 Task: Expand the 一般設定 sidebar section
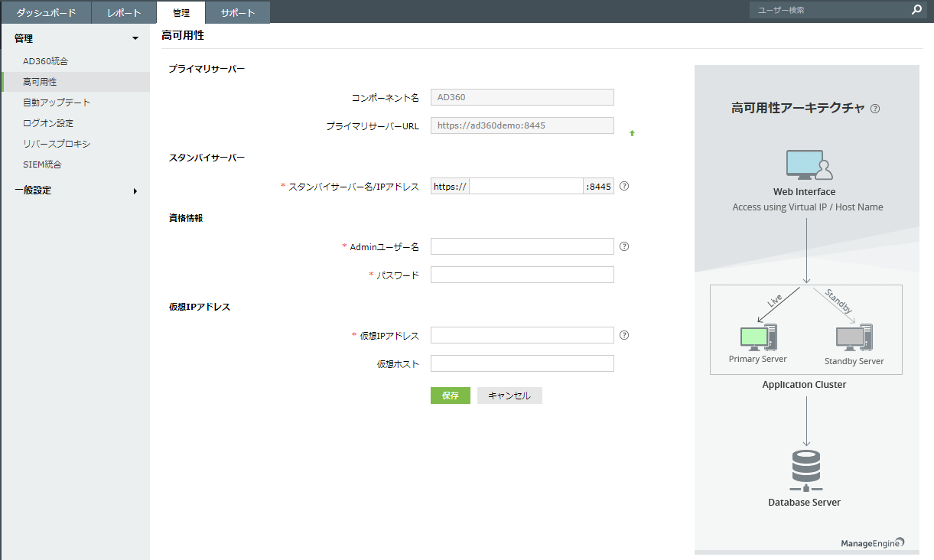pyautogui.click(x=135, y=190)
